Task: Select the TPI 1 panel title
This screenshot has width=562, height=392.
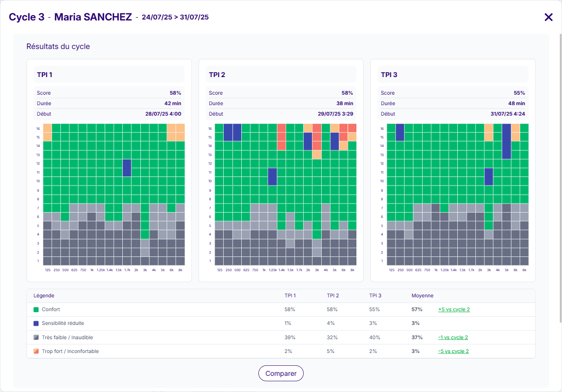Action: point(45,75)
